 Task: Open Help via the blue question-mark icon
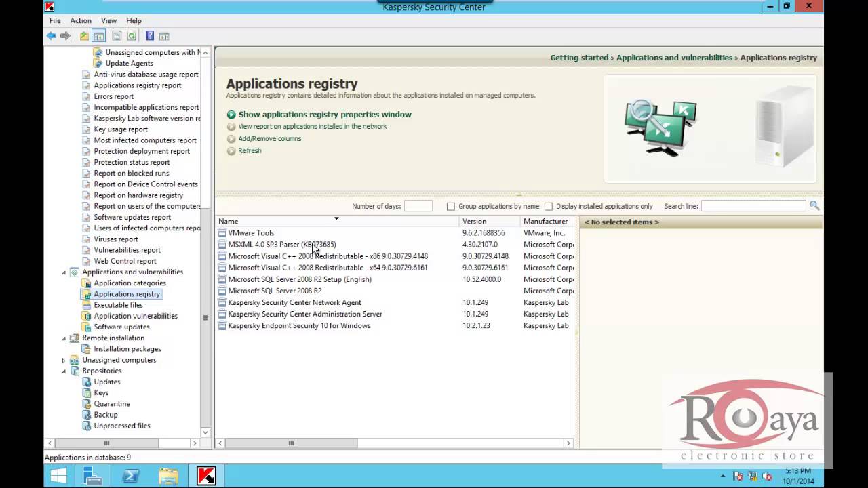[x=150, y=36]
